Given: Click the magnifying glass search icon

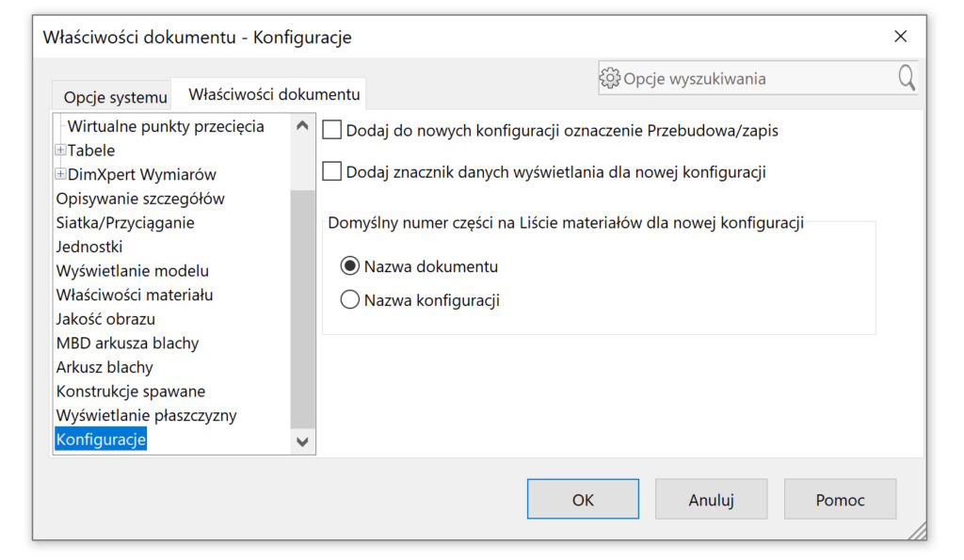Looking at the screenshot, I should [x=906, y=78].
